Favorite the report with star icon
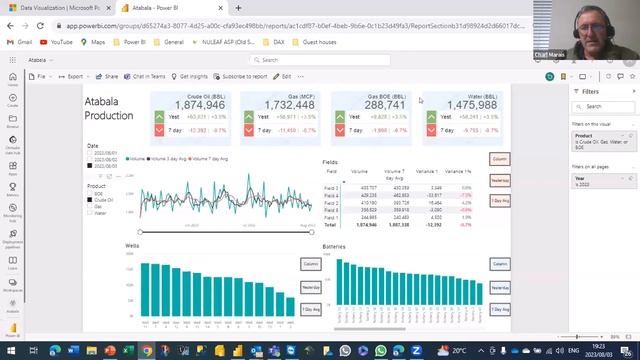 [x=633, y=76]
